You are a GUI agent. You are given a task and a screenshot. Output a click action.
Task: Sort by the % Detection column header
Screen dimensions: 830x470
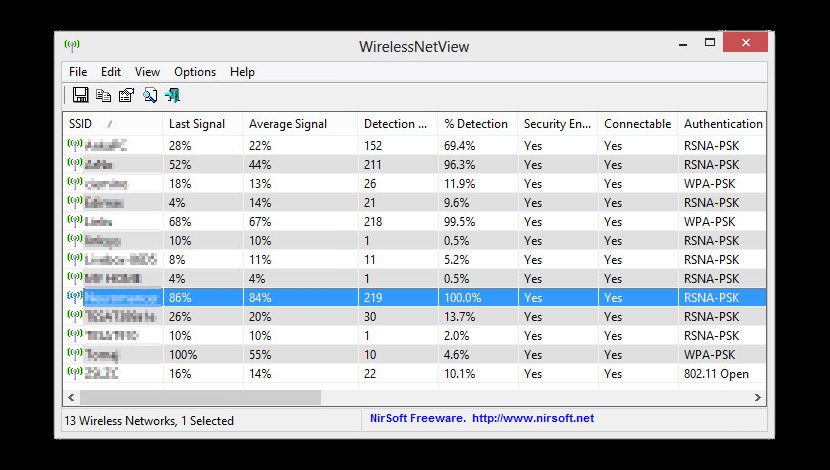[x=476, y=124]
